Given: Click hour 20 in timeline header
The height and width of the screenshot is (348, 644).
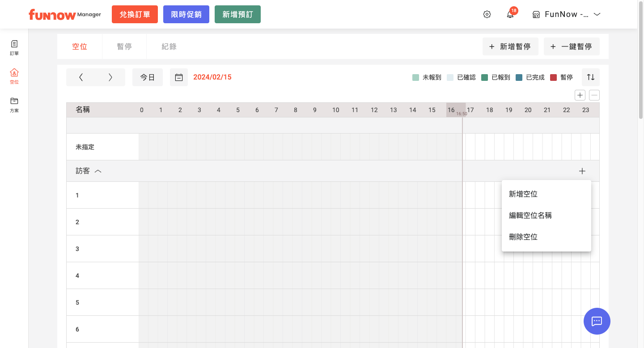Looking at the screenshot, I should 528,110.
